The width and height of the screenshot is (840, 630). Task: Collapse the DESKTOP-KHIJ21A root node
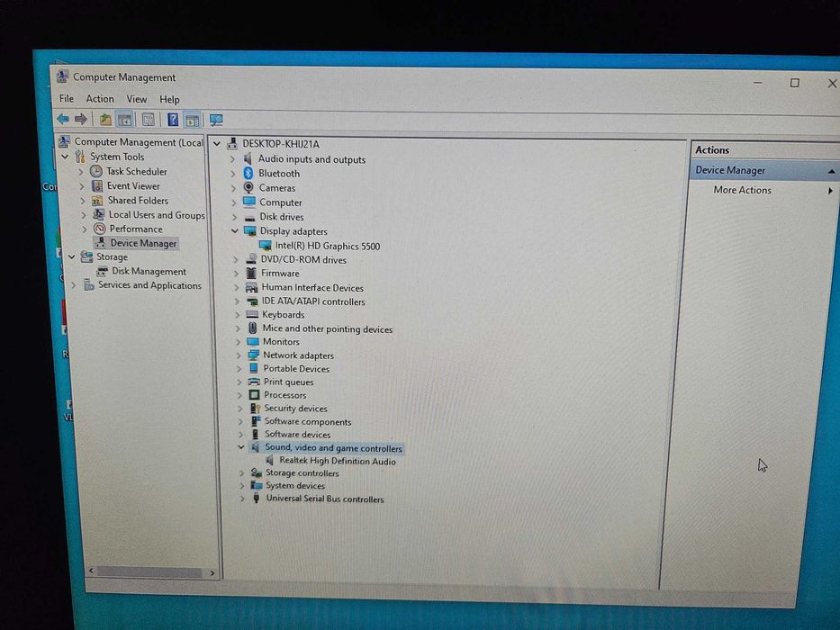tap(217, 144)
